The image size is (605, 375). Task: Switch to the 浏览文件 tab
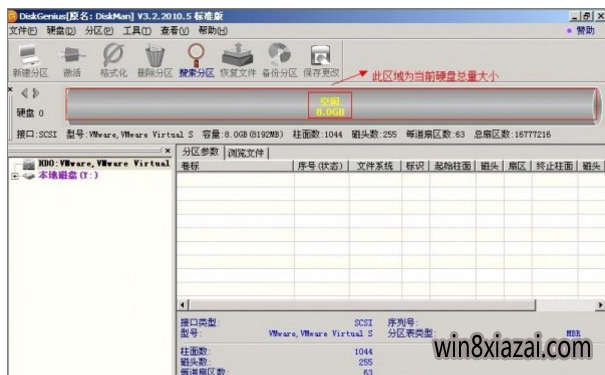click(246, 153)
